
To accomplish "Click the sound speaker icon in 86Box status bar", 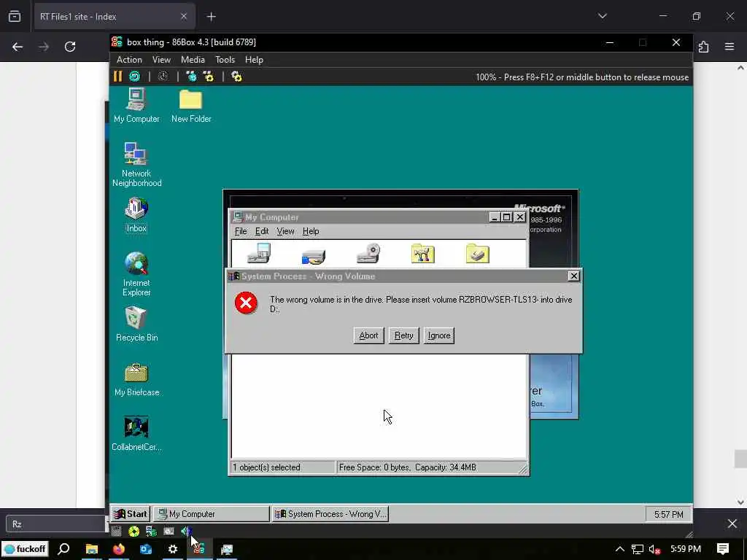I will tap(186, 531).
